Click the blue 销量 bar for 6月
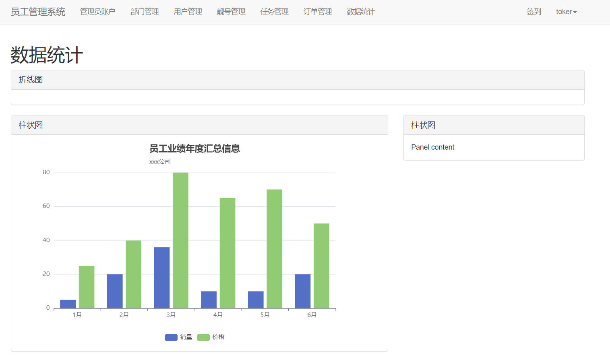Image resolution: width=610 pixels, height=364 pixels. click(x=303, y=291)
